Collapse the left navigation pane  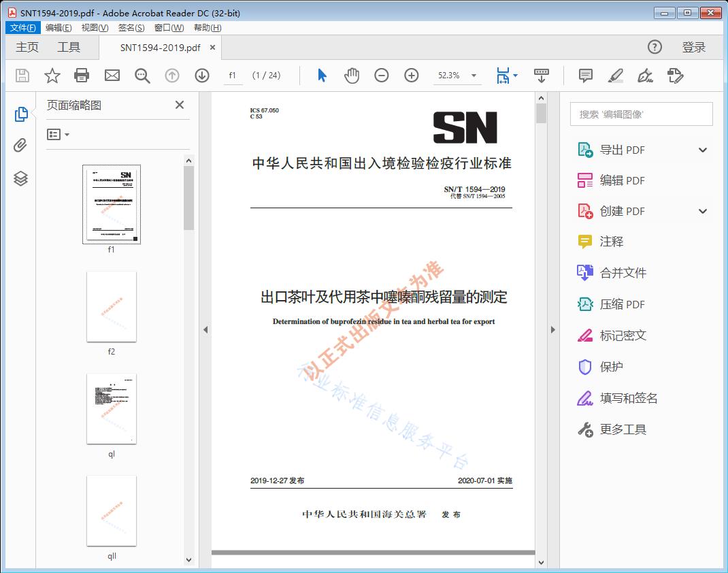click(x=205, y=330)
